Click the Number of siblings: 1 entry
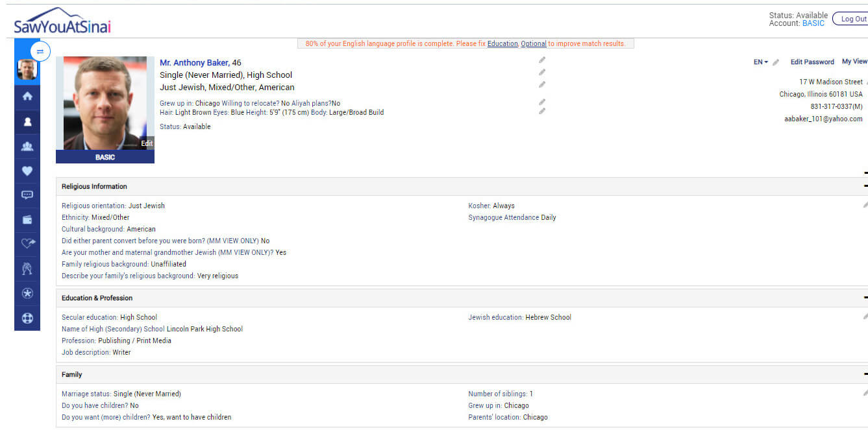This screenshot has height=430, width=868. coord(501,394)
